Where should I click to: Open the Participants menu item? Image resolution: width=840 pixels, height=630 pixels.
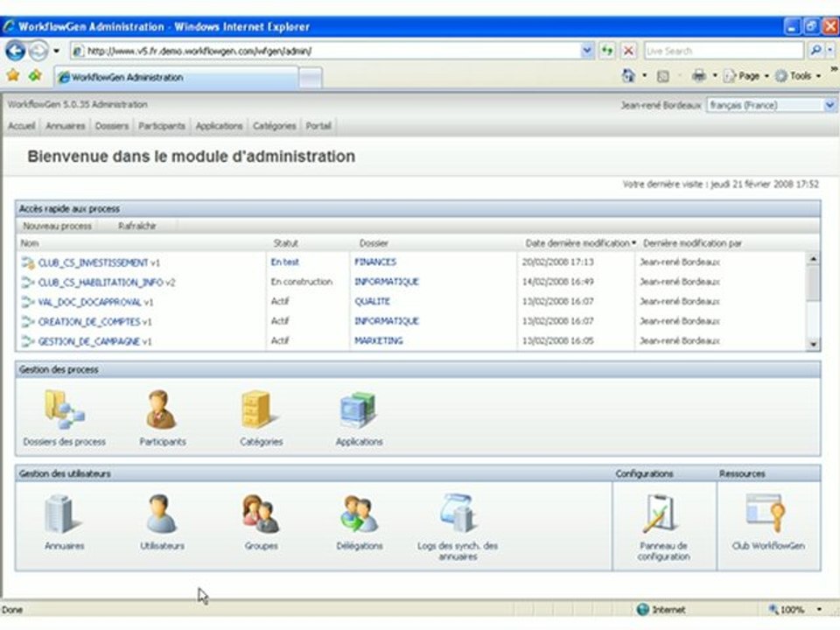point(162,126)
